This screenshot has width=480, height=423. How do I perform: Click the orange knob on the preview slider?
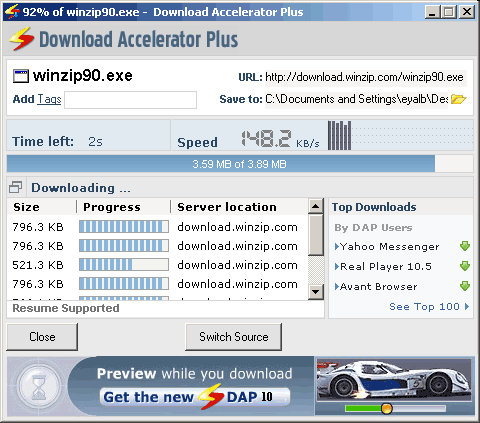click(x=387, y=408)
